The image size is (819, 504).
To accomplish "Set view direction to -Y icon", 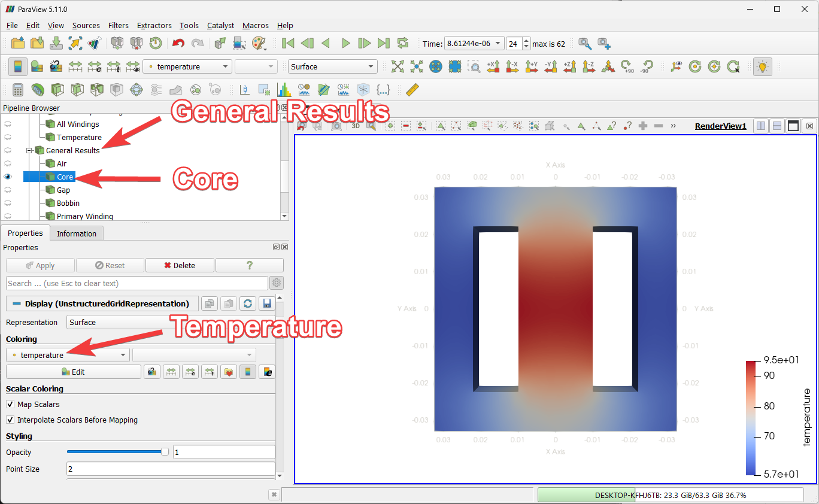I will 550,66.
